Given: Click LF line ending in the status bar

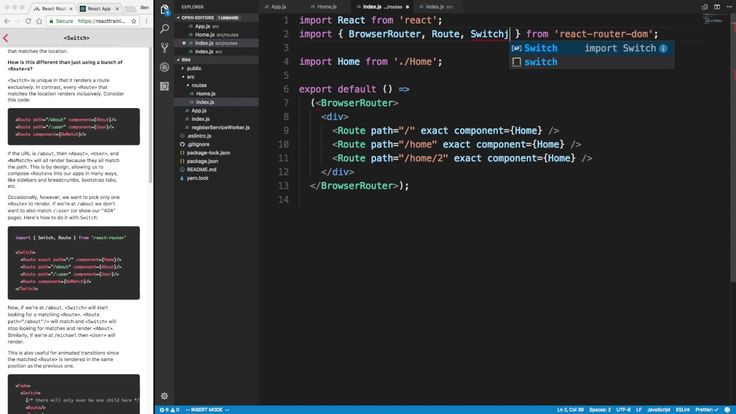Looking at the screenshot, I should pyautogui.click(x=639, y=410).
